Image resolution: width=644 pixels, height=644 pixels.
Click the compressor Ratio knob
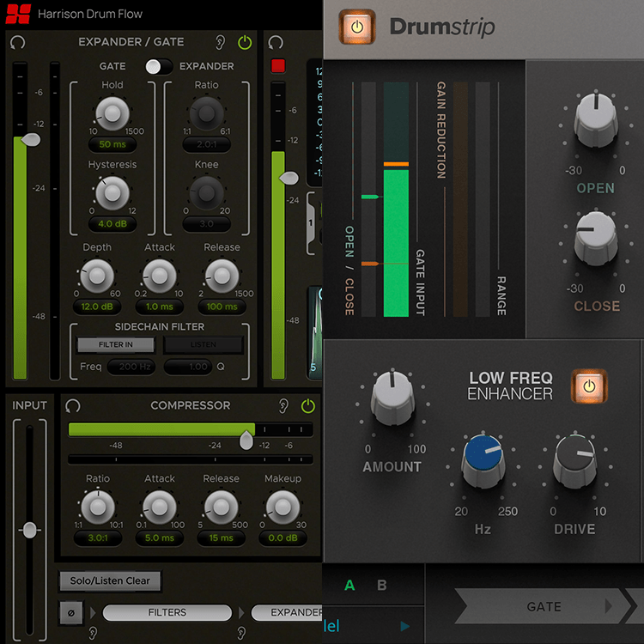click(98, 507)
